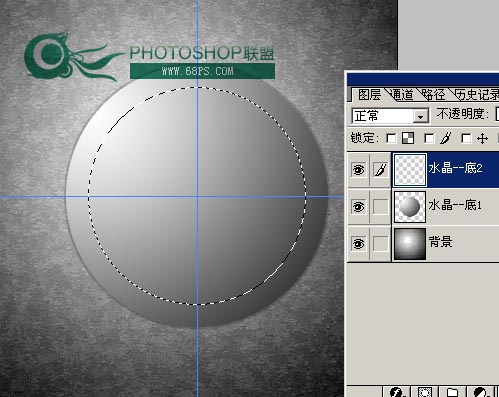The image size is (499, 397).
Task: Enable lock position checkbox
Action: click(x=466, y=138)
